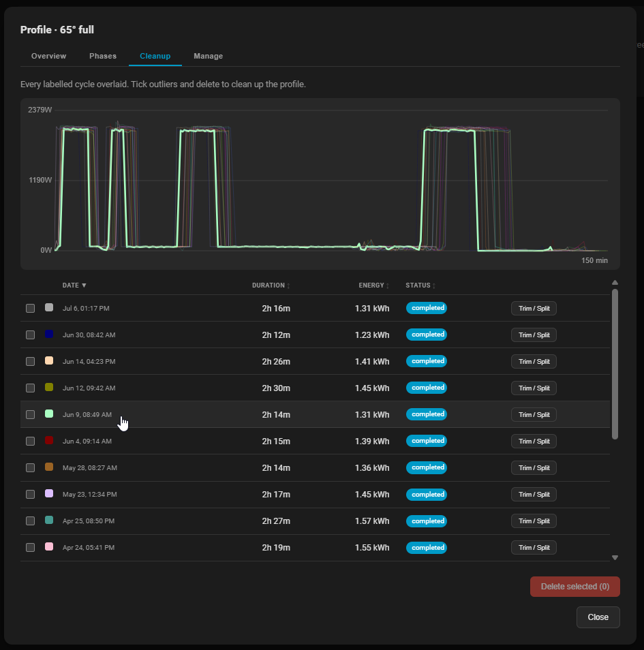
Task: Check the Jun 12, 09:42 AM cycle
Action: [x=30, y=388]
